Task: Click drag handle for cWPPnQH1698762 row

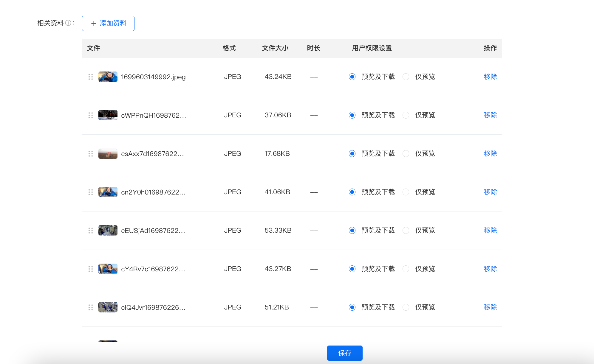Action: point(91,115)
